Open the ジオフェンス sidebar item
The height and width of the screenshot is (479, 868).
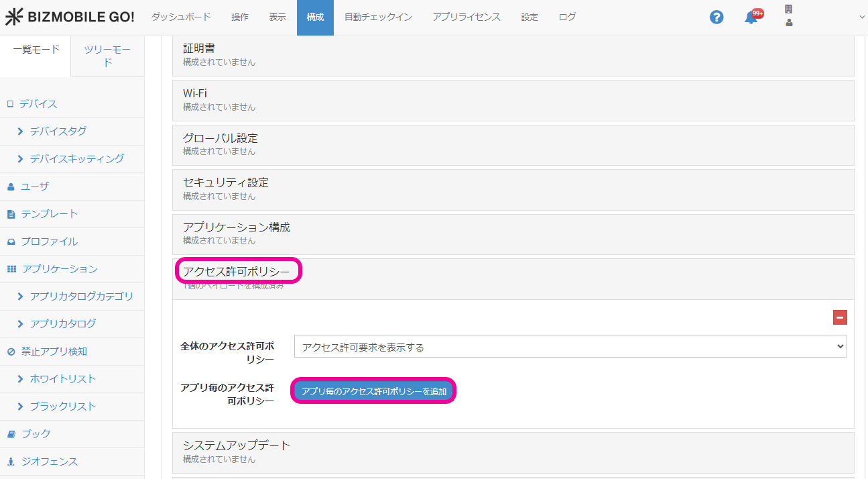click(49, 462)
